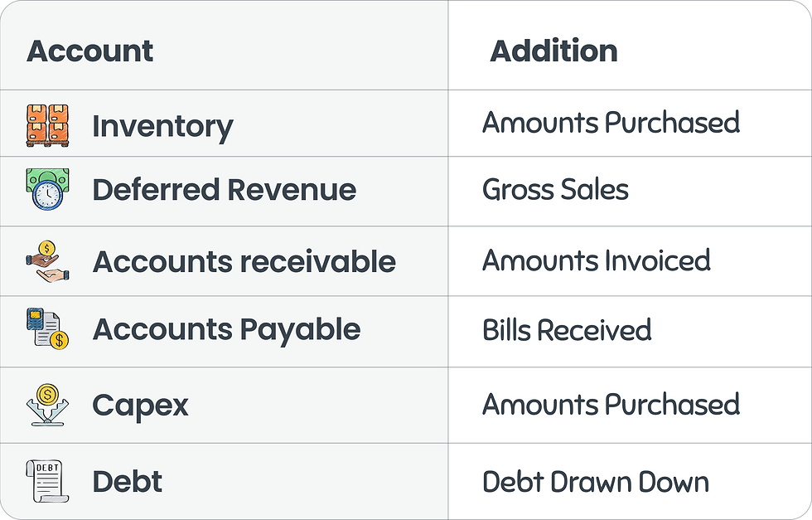This screenshot has height=520, width=812.
Task: Select the Gross Sales cell
Action: tap(555, 189)
